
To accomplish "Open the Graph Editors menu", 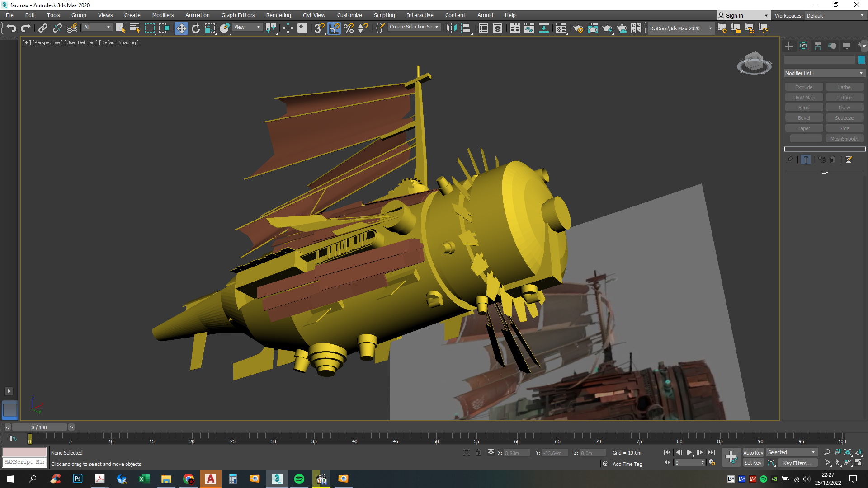I will point(238,15).
